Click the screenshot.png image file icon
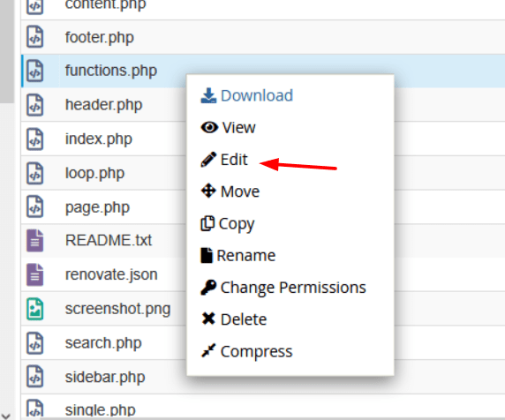 (x=34, y=309)
